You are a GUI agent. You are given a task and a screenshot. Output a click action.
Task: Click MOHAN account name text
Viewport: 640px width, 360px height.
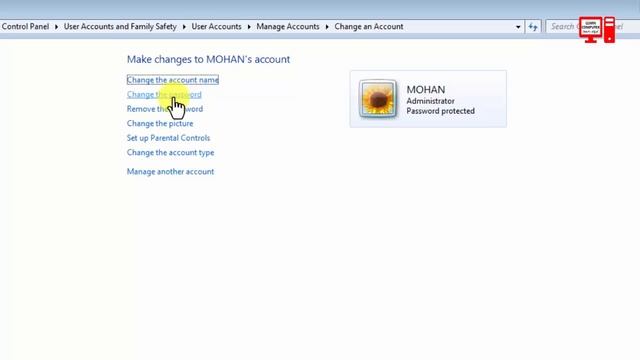click(x=426, y=90)
